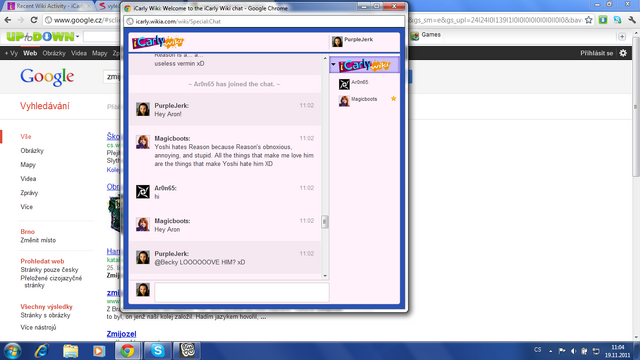
Task: Click the Action Center flag tray icon
Action: click(x=562, y=351)
